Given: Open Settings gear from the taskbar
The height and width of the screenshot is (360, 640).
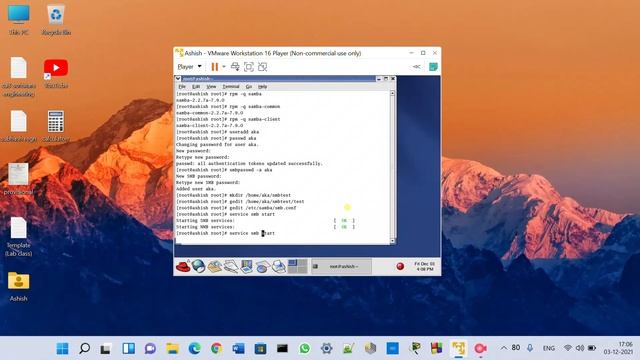Looking at the screenshot, I should [327, 349].
